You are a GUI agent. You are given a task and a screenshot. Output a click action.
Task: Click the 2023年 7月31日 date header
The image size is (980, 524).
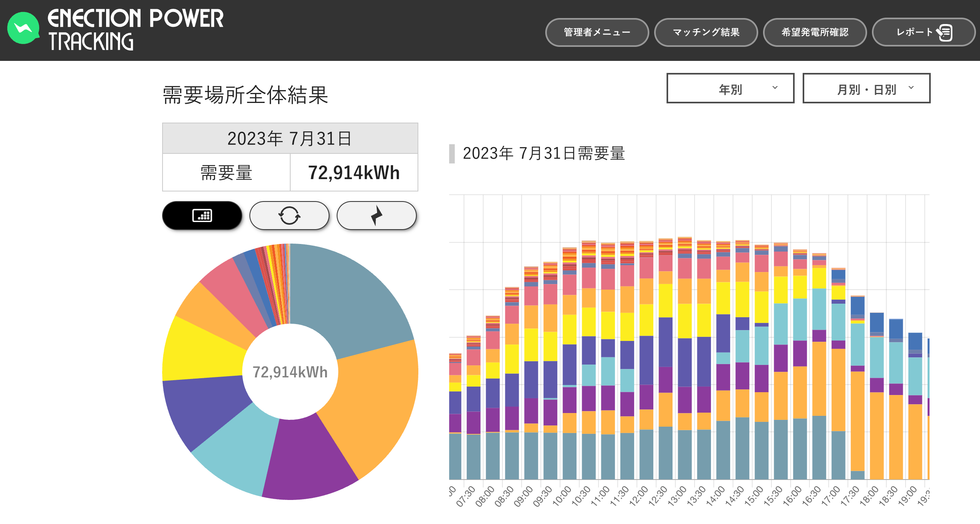coord(289,139)
